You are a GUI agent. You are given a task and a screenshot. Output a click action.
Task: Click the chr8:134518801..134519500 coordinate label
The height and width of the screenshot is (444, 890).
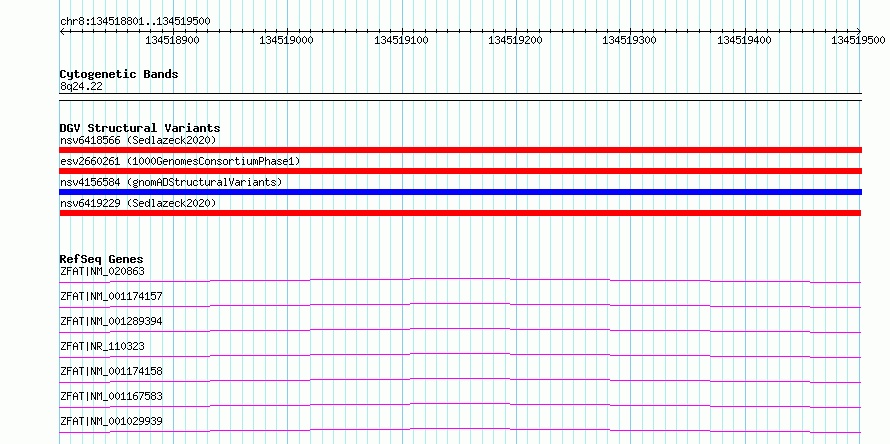[135, 21]
